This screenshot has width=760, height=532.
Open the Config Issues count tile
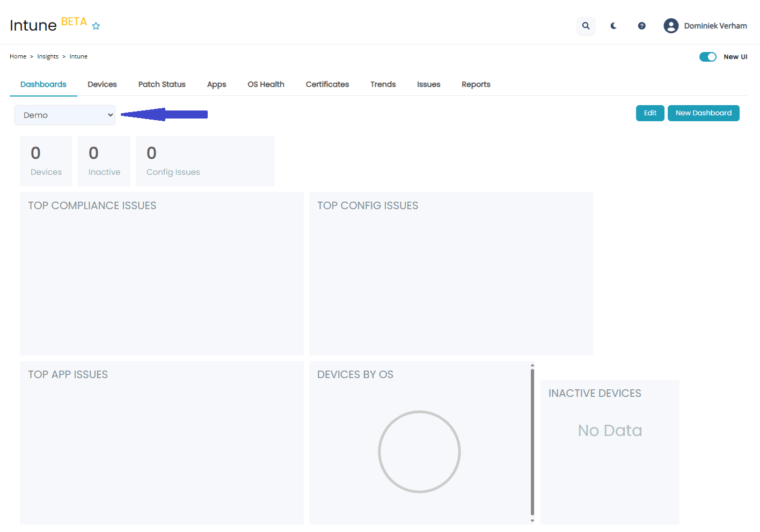pos(205,161)
